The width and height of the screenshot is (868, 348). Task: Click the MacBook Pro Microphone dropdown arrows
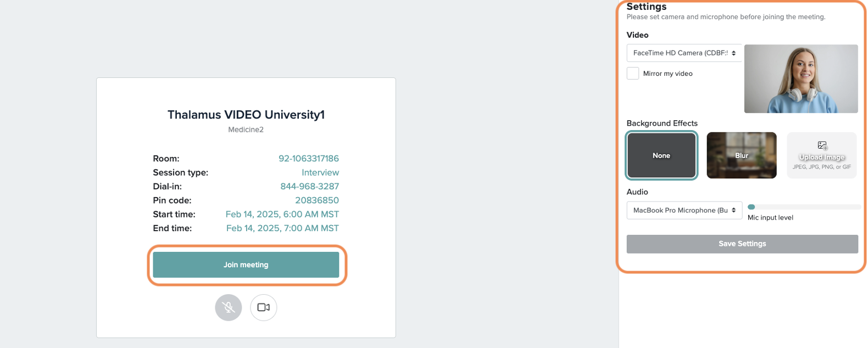(x=733, y=210)
